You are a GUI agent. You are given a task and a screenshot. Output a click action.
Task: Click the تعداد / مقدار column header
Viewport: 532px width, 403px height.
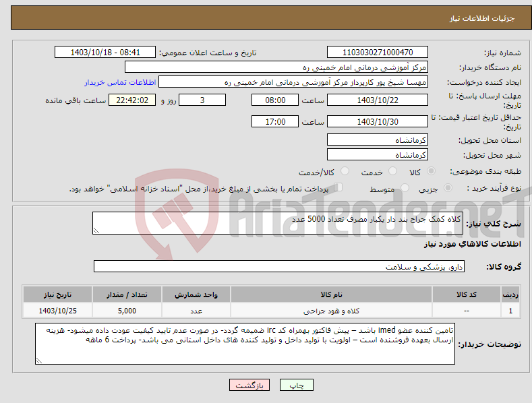[x=127, y=294]
